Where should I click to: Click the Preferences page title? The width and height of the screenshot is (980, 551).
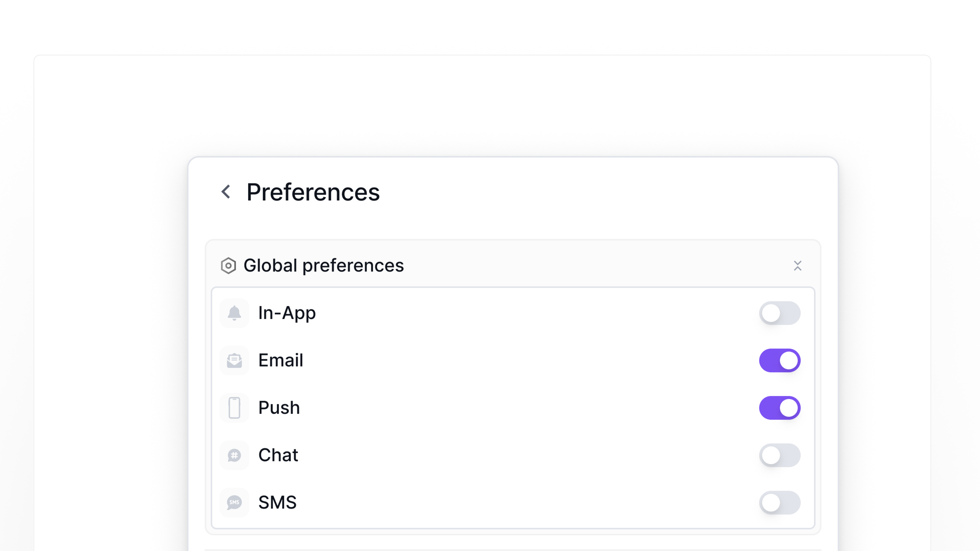tap(313, 192)
